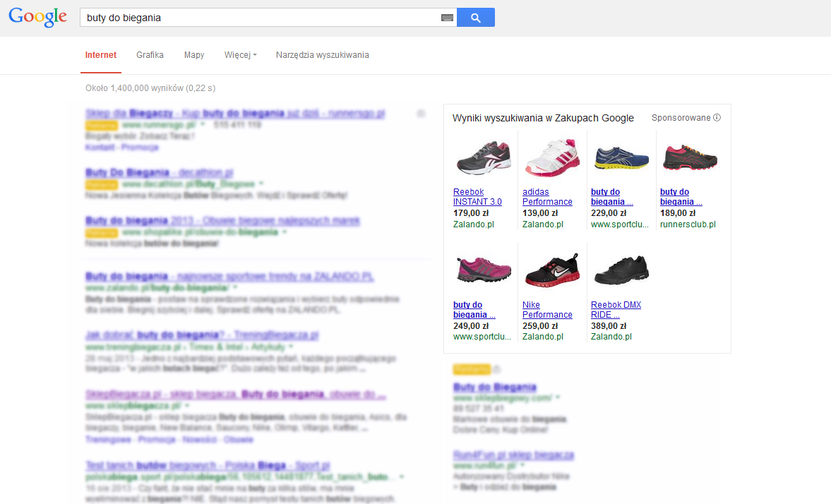Click the '139,00 zł' price
Image resolution: width=831 pixels, height=504 pixels.
[540, 213]
